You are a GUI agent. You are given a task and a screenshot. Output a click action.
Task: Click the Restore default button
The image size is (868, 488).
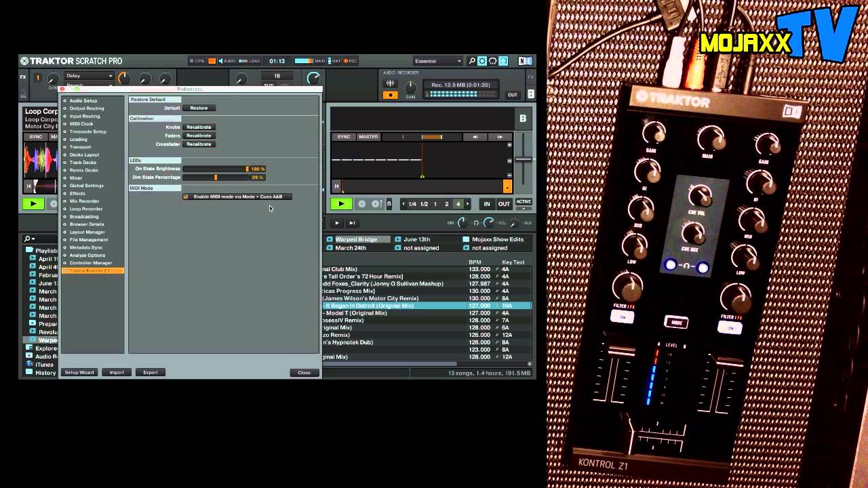coord(199,108)
